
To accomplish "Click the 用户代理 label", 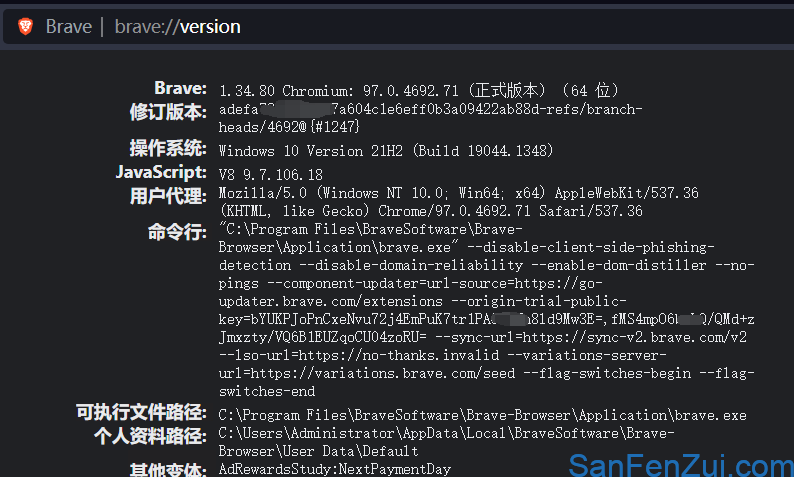I will coord(168,195).
